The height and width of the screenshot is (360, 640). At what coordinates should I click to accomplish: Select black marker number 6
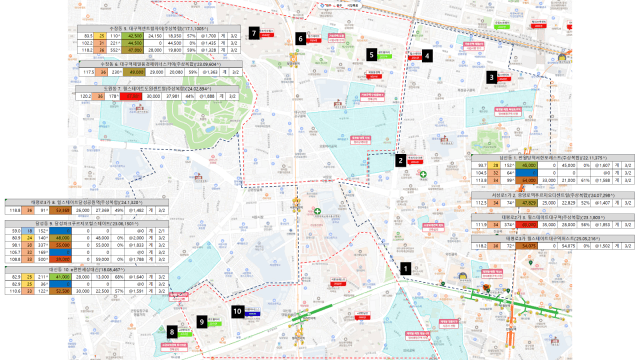[x=301, y=39]
